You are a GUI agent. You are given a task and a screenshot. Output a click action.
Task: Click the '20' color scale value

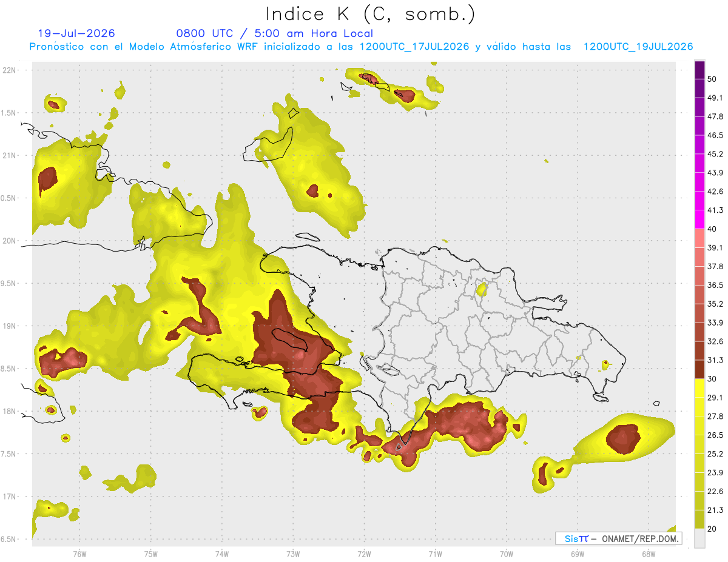pyautogui.click(x=712, y=529)
